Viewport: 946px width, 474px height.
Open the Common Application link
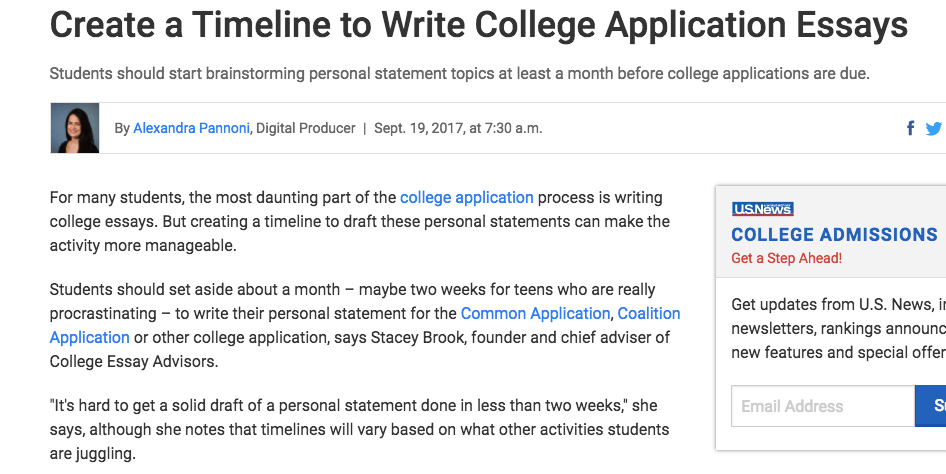pyautogui.click(x=535, y=314)
